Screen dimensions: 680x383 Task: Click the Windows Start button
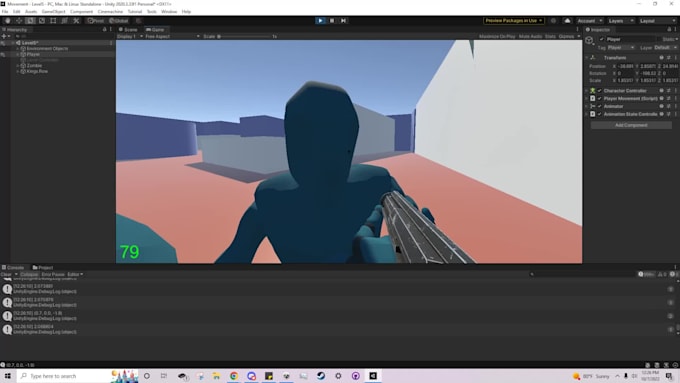(x=7, y=376)
